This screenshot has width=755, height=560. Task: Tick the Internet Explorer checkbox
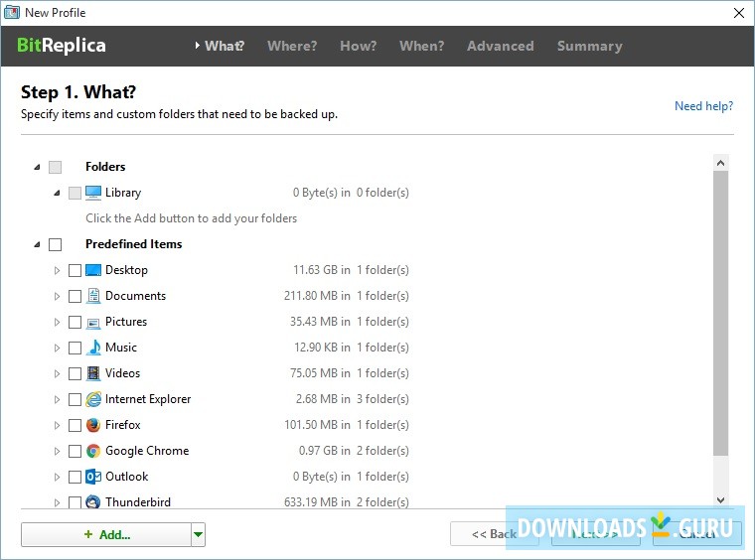tap(75, 399)
